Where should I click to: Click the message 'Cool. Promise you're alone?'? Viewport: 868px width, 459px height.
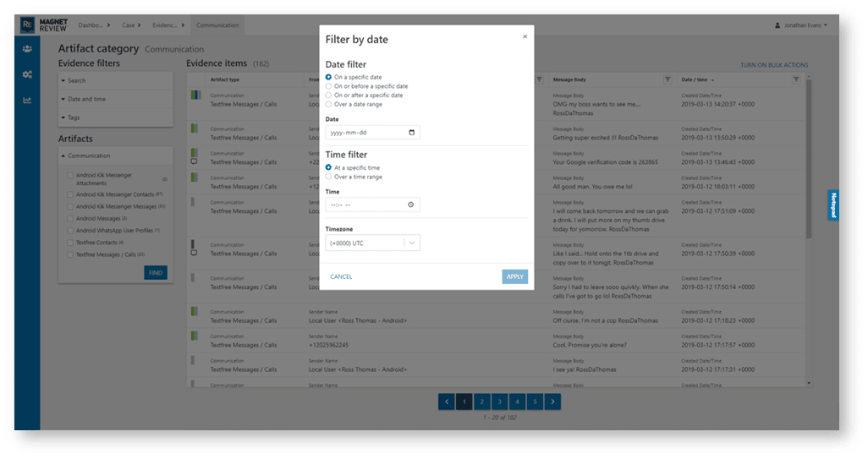(590, 345)
